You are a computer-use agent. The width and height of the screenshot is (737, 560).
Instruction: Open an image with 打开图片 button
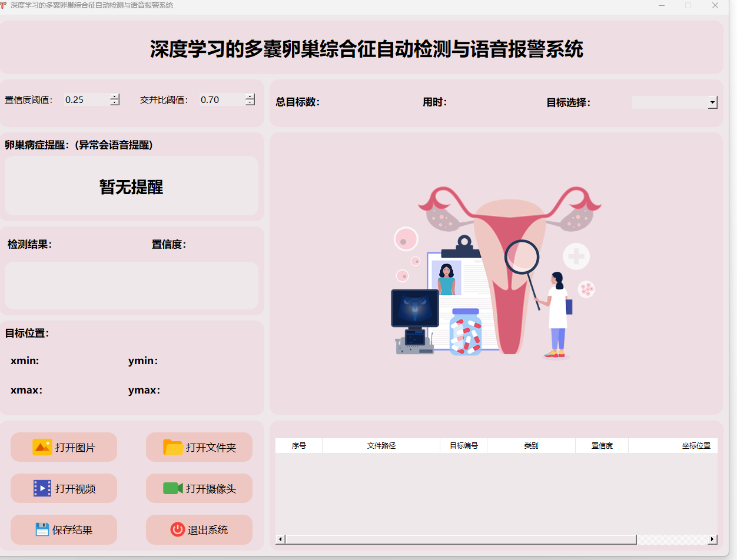coord(64,447)
